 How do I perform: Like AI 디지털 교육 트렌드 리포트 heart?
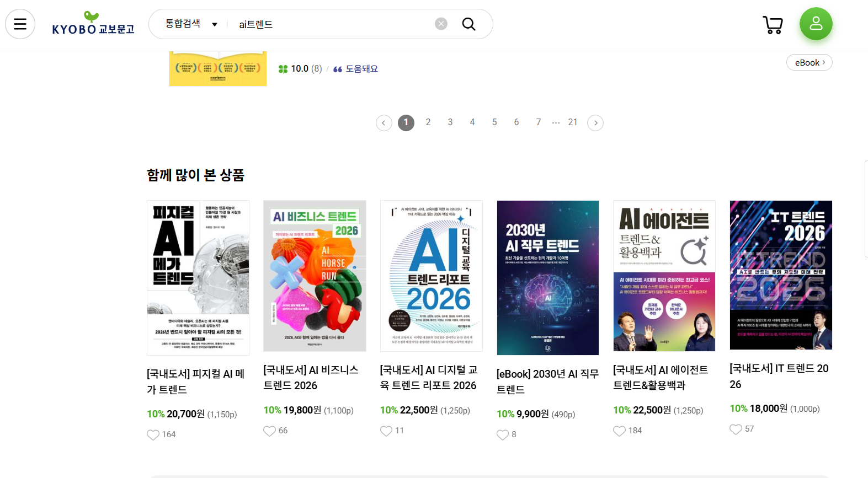(386, 431)
